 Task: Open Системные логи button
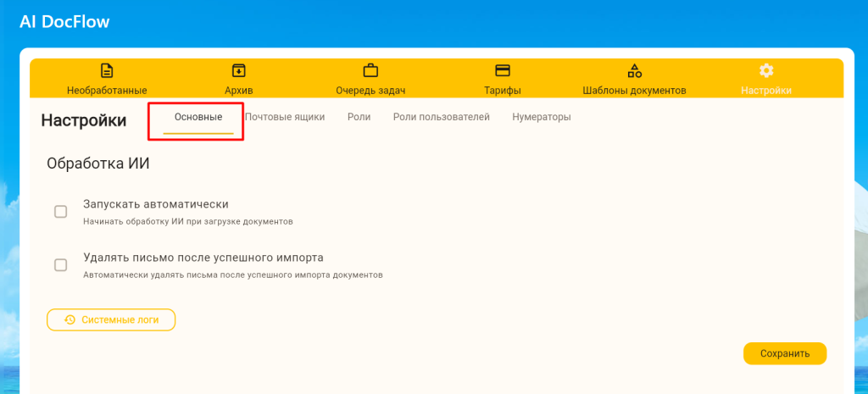[111, 319]
